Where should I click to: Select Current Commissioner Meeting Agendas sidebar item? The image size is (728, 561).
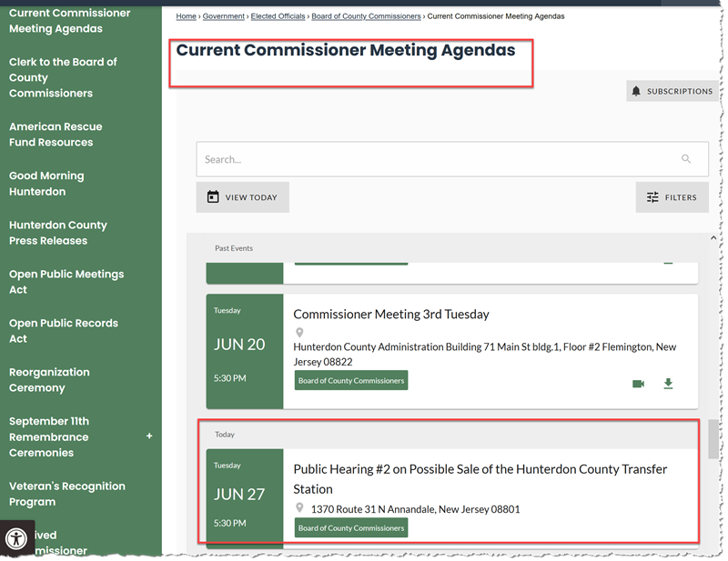(x=70, y=21)
